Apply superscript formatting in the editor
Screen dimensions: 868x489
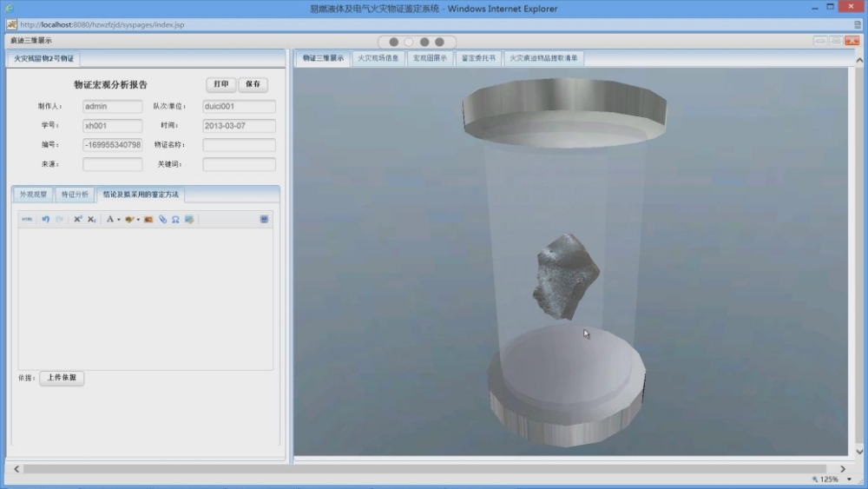[77, 220]
